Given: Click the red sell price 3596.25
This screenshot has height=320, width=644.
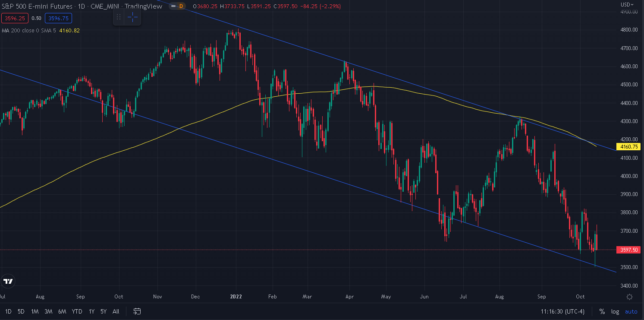Looking at the screenshot, I should 15,18.
